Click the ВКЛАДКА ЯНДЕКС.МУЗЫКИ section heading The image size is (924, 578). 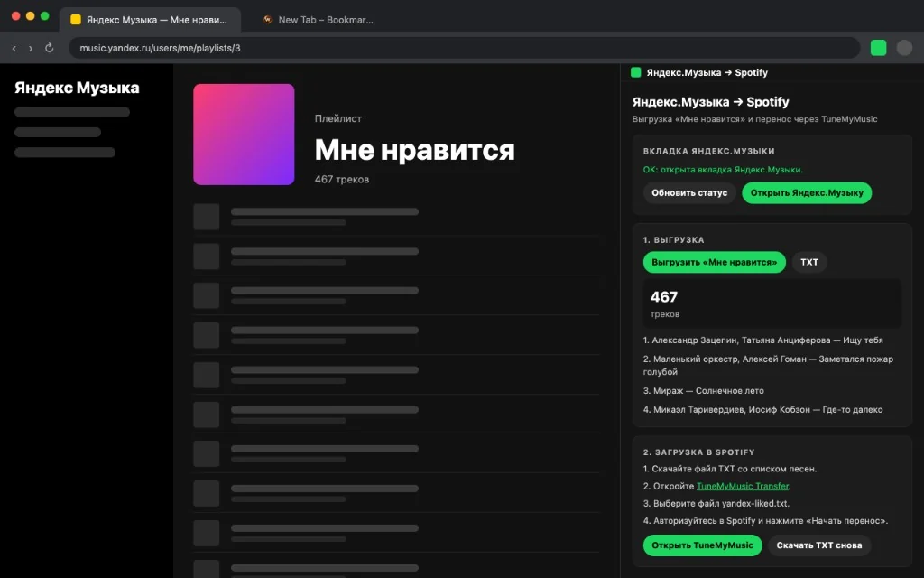[709, 151]
